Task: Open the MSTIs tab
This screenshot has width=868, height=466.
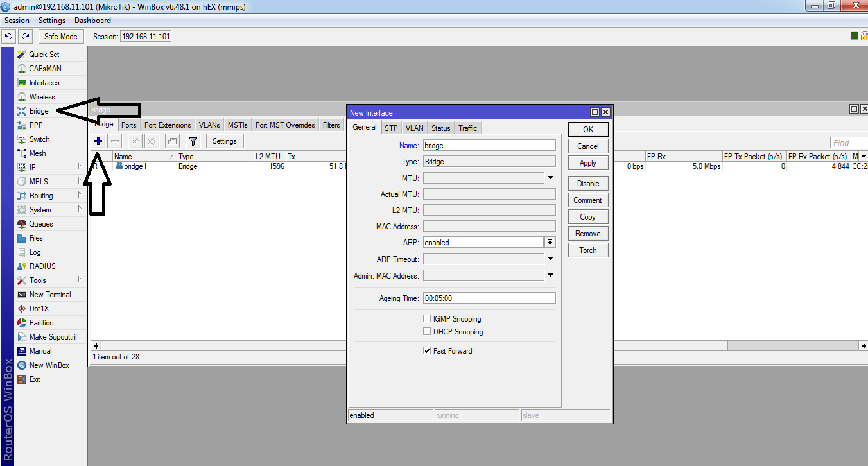Action: [x=238, y=125]
